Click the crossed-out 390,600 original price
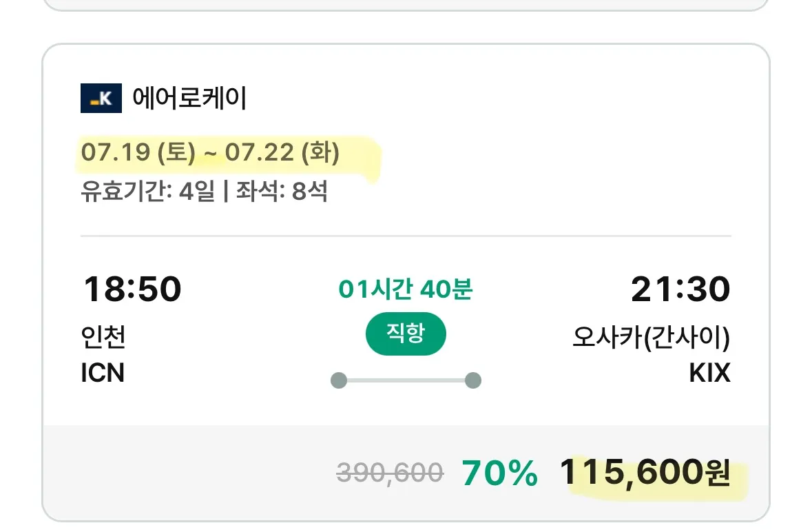The height and width of the screenshot is (532, 812). tap(390, 473)
